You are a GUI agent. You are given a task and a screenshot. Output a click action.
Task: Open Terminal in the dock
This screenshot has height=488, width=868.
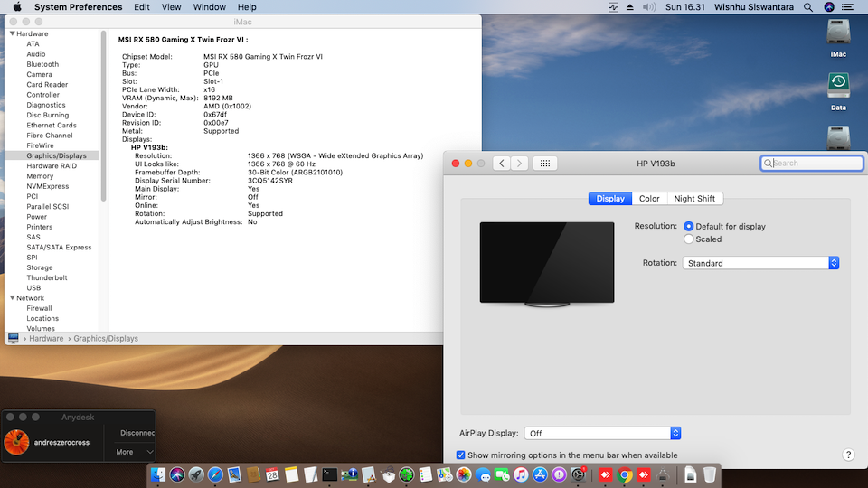point(330,474)
